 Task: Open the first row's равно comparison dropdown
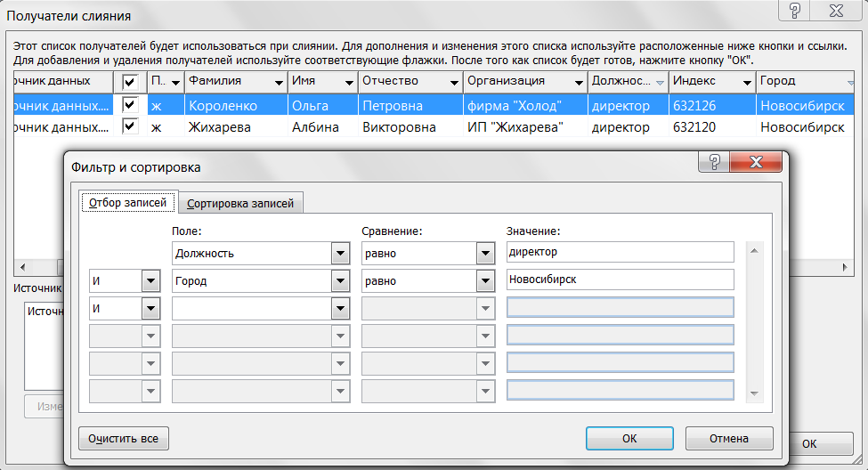coord(485,253)
